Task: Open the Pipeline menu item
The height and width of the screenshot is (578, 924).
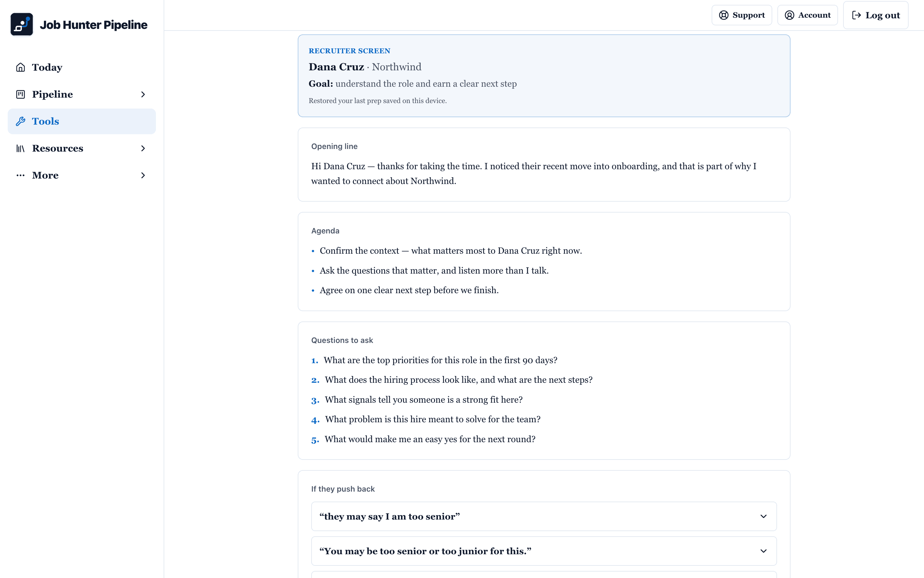Action: (x=82, y=94)
